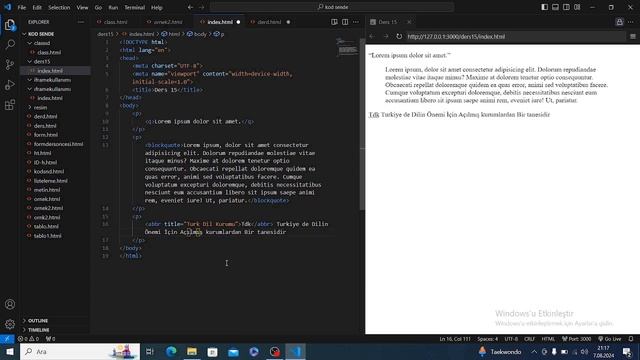Click body in the breadcrumb path
640x360 pixels.
200,34
